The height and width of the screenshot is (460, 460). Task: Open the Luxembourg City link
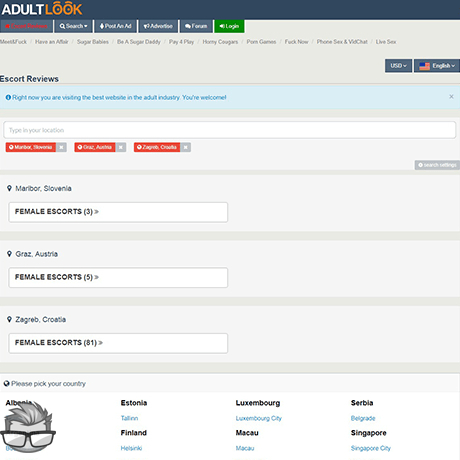point(259,418)
